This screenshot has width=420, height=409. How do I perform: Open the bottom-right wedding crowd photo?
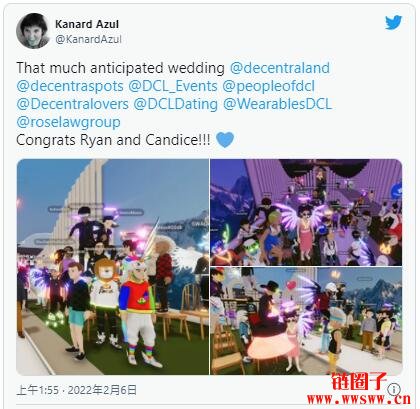[x=306, y=321]
